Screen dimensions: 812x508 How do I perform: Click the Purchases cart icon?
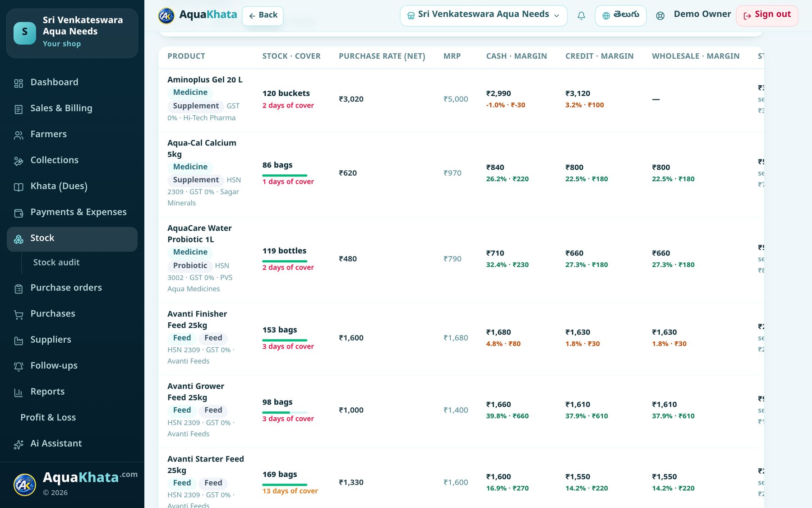coord(18,314)
